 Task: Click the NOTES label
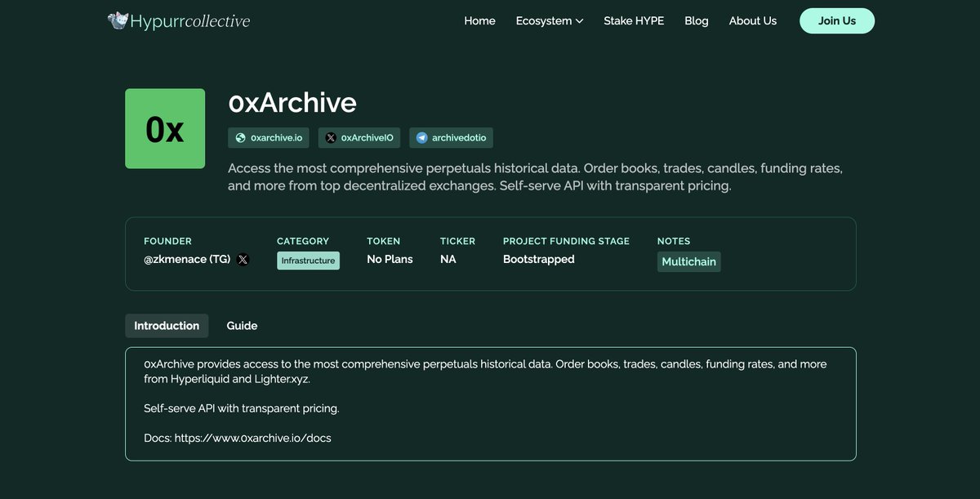click(674, 241)
